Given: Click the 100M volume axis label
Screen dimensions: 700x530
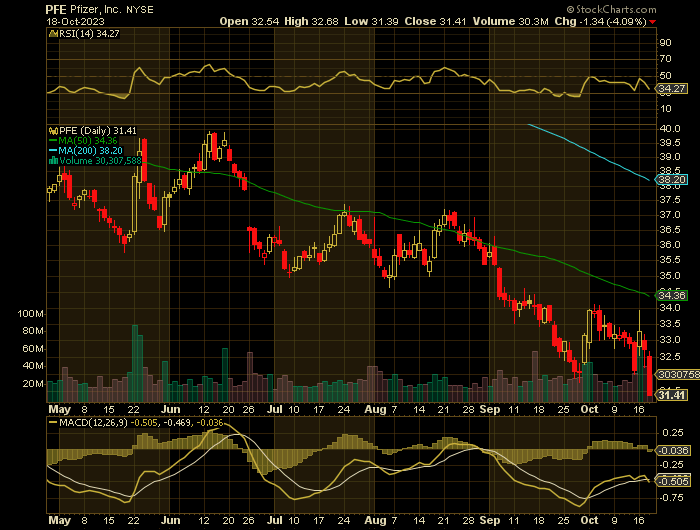Looking at the screenshot, I should click(x=30, y=314).
